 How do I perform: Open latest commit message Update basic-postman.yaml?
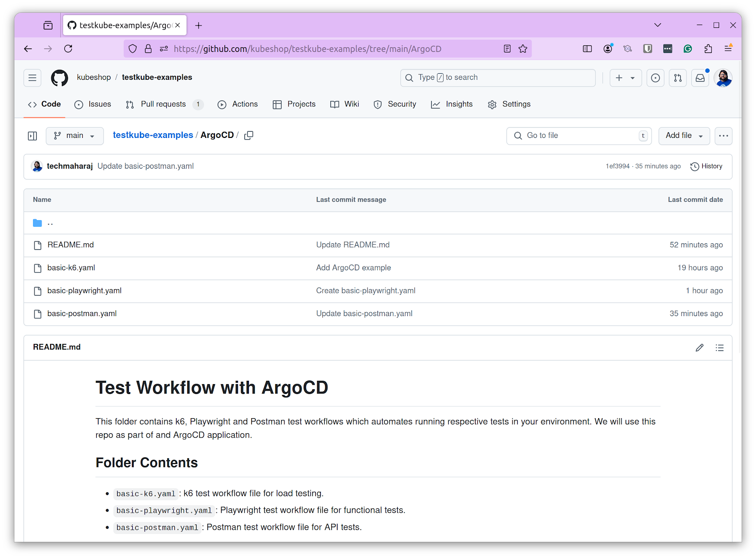146,166
